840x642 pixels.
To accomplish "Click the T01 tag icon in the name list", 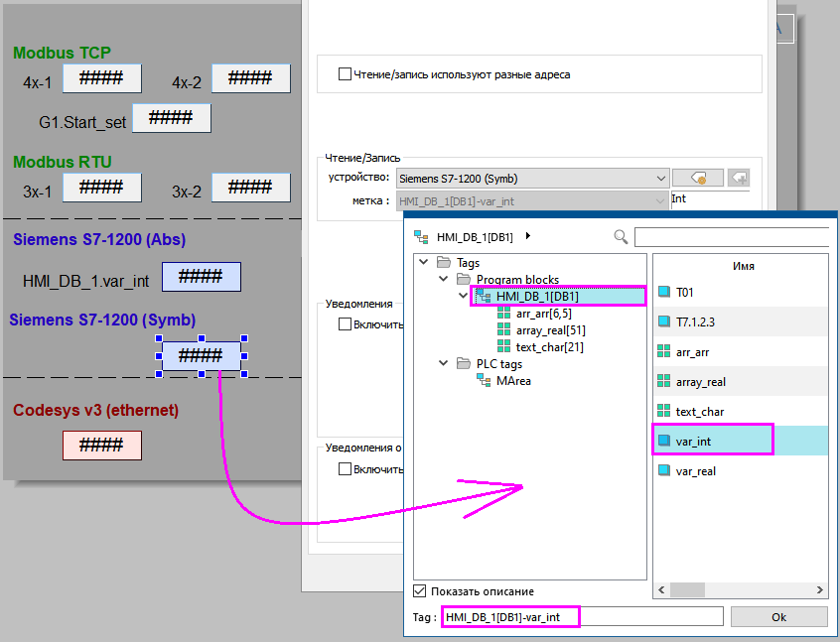I will pos(663,292).
